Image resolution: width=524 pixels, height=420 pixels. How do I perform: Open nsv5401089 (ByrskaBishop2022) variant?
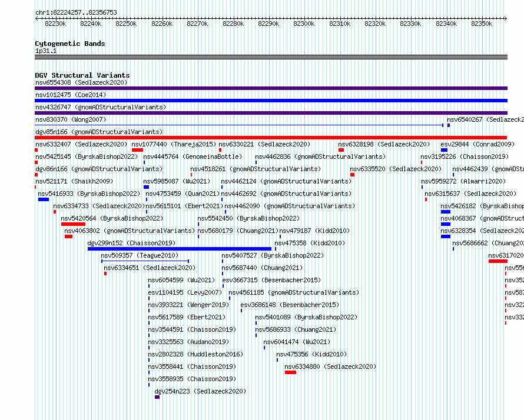(x=306, y=317)
